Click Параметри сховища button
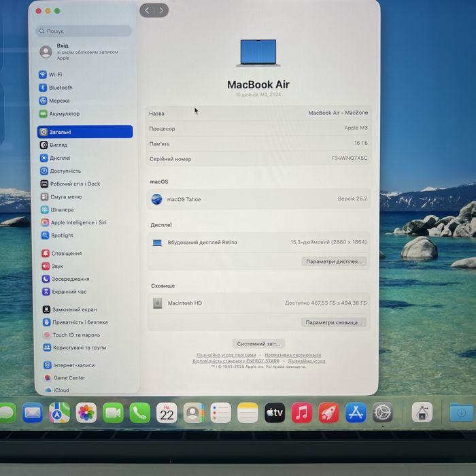476x476 pixels. click(x=334, y=322)
